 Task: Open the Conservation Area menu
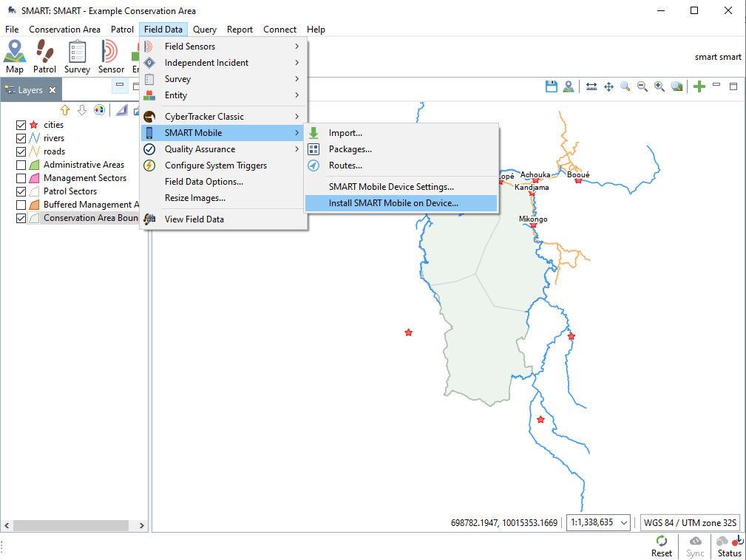64,30
